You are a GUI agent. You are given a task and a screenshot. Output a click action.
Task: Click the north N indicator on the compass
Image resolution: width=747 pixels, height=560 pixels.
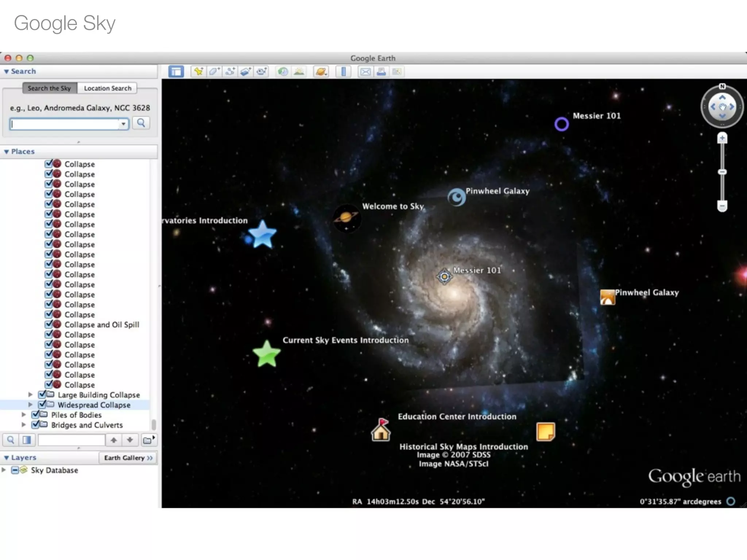coord(722,86)
